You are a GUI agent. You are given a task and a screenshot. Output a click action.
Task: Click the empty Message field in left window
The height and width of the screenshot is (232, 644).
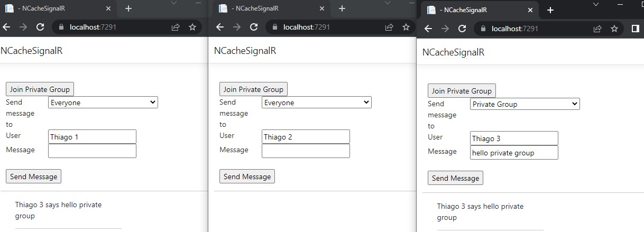[x=92, y=151]
